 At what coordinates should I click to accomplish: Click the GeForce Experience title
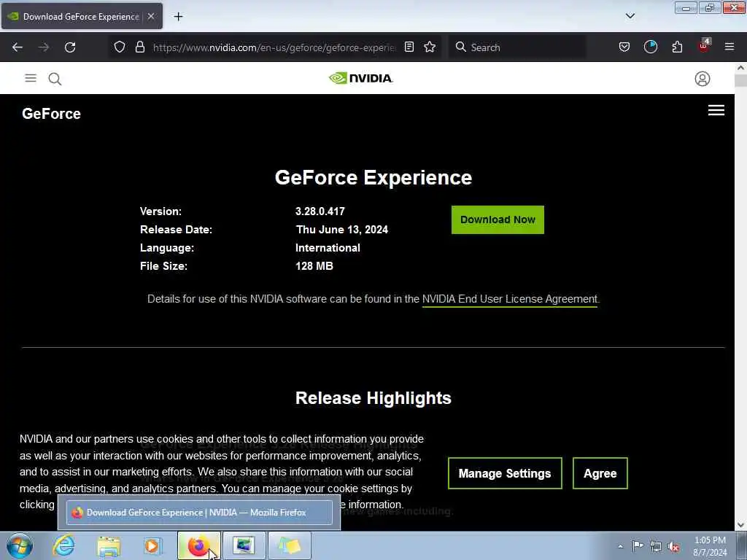coord(373,178)
